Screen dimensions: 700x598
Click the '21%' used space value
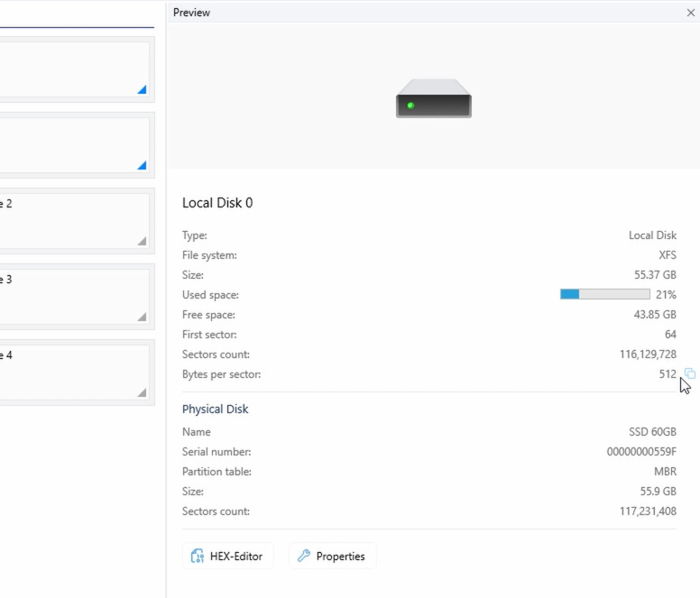click(x=666, y=295)
